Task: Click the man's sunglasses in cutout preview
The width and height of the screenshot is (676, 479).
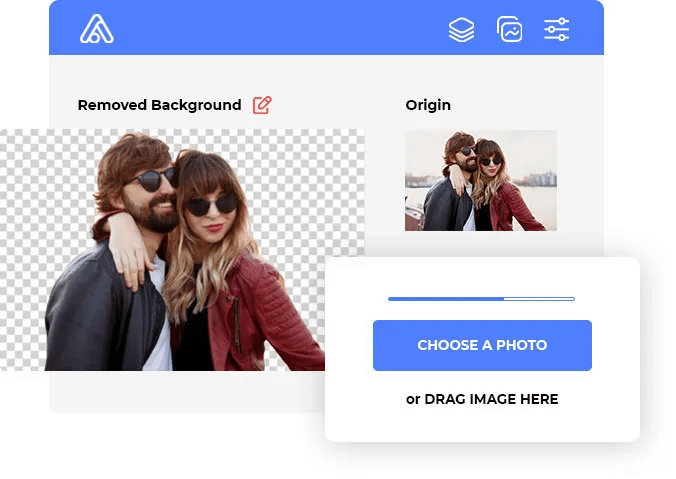Action: click(x=153, y=181)
